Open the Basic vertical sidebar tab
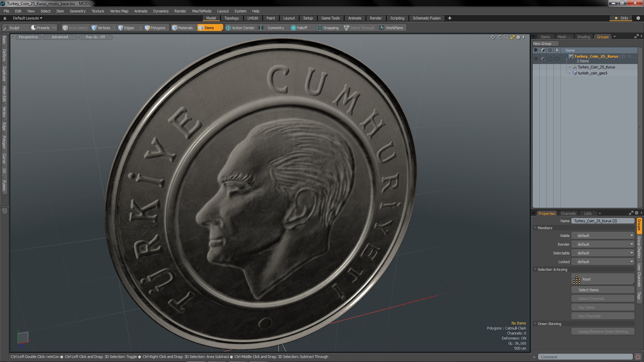644x362 pixels. (x=4, y=41)
